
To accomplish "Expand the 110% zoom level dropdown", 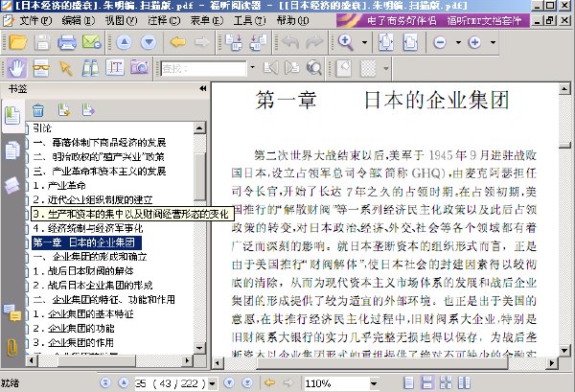I will (374, 383).
